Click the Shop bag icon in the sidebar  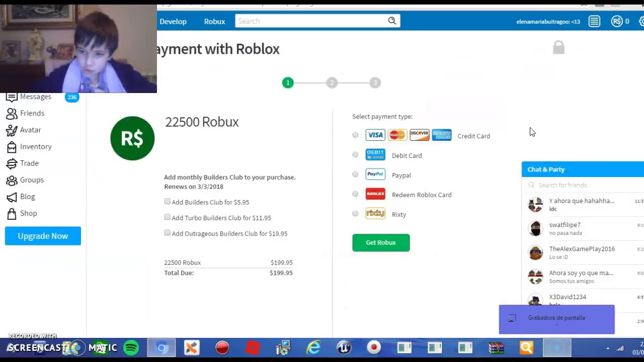(x=12, y=214)
